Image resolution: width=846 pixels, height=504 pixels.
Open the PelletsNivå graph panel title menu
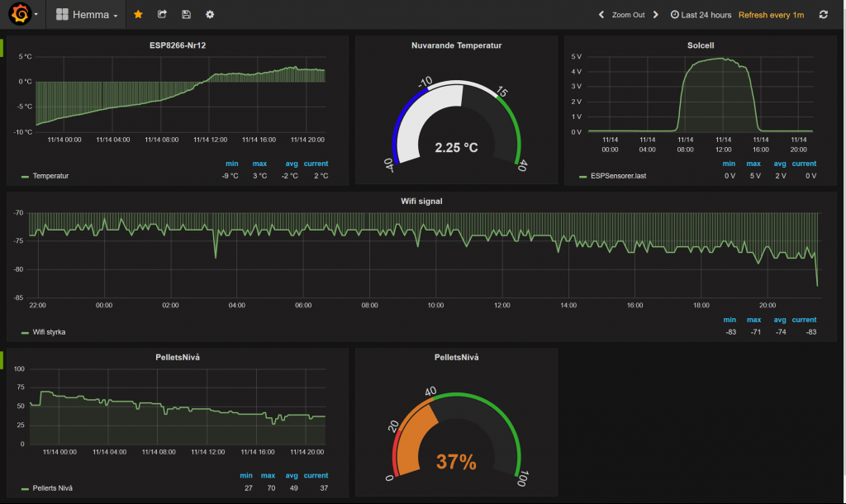178,357
